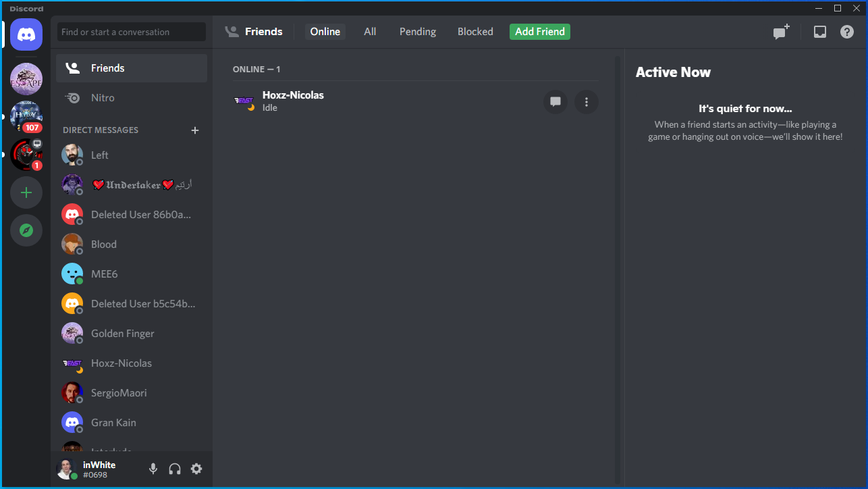Switch to the All friends tab
The width and height of the screenshot is (868, 489).
coord(370,32)
